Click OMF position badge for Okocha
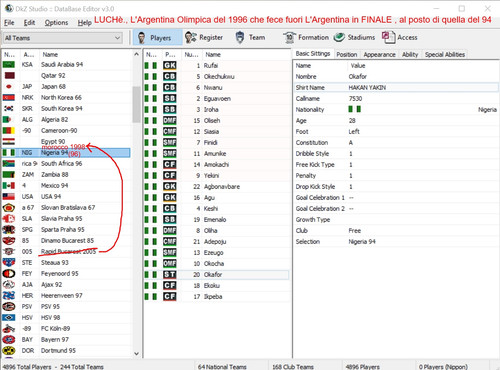 click(x=170, y=263)
